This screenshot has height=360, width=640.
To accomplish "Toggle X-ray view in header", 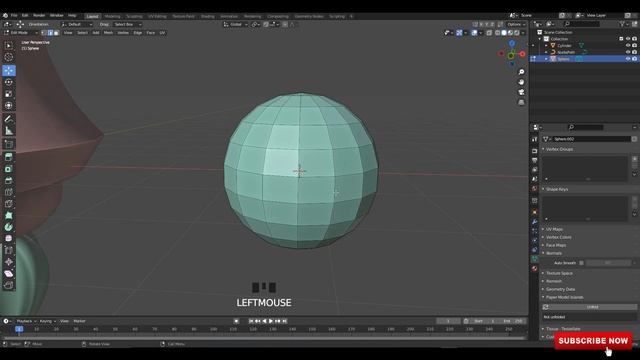I will pyautogui.click(x=489, y=33).
